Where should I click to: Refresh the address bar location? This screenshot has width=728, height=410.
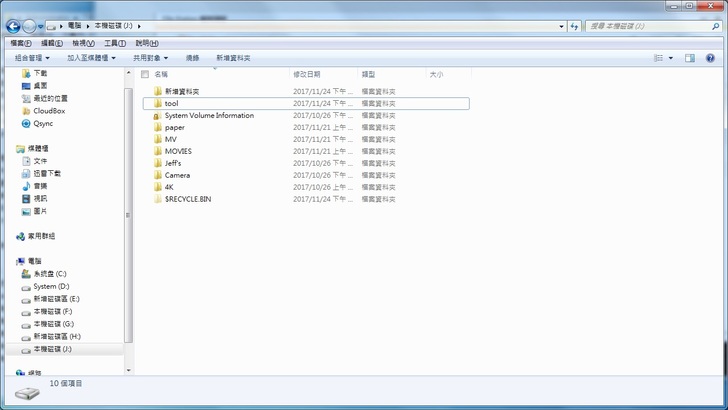(x=574, y=26)
